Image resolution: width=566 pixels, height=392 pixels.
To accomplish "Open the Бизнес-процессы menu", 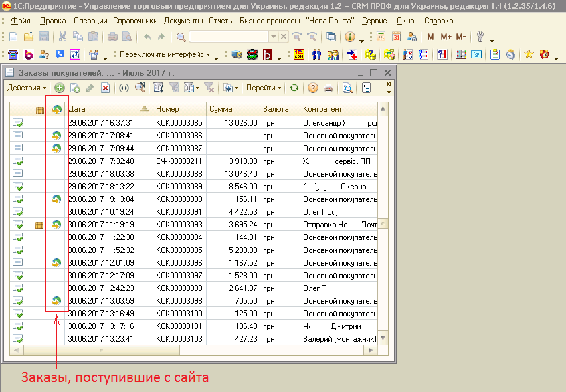I will 270,21.
